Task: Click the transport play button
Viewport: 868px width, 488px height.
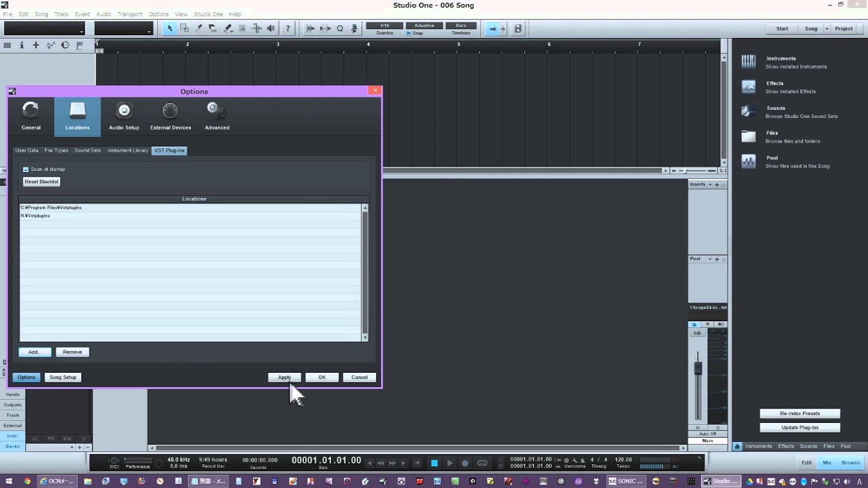Action: click(x=450, y=464)
